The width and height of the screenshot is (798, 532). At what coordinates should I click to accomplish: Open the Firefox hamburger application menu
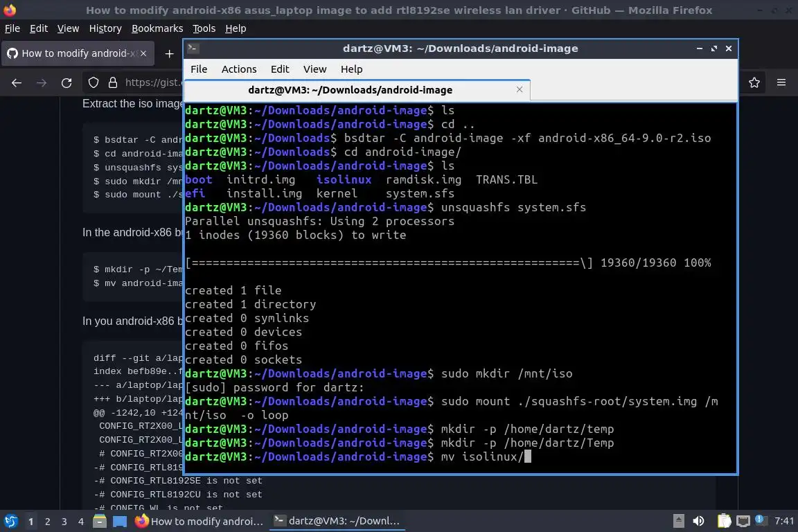pyautogui.click(x=781, y=82)
